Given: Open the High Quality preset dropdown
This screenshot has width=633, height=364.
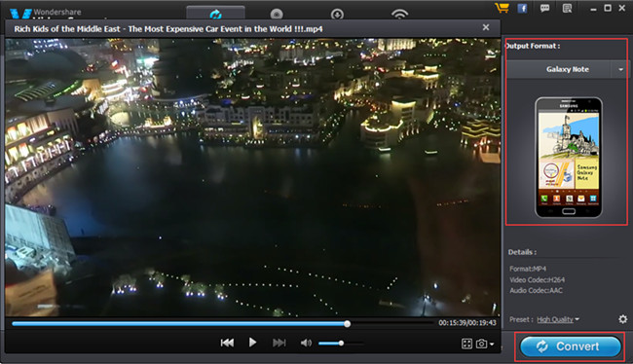Looking at the screenshot, I should pyautogui.click(x=558, y=319).
